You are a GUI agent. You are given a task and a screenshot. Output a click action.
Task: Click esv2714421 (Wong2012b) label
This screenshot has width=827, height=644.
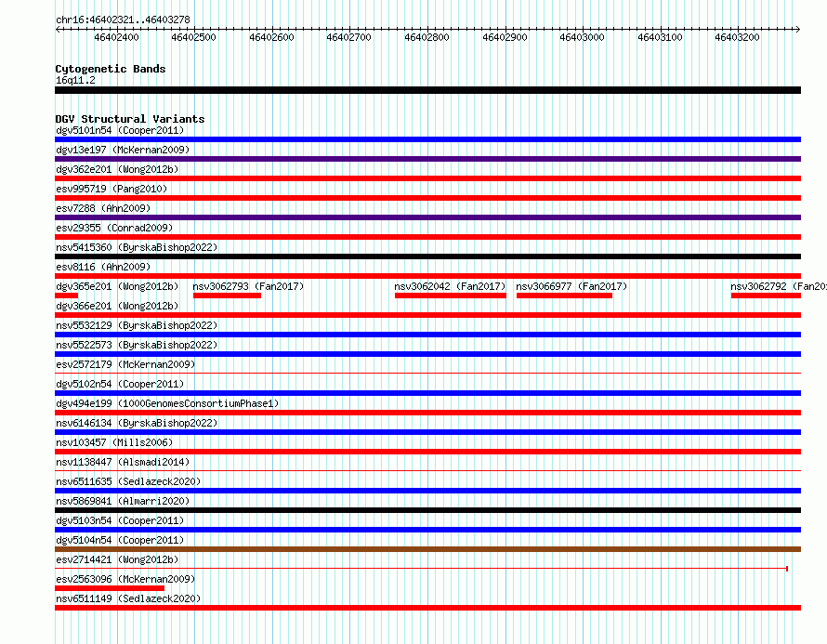[117, 559]
